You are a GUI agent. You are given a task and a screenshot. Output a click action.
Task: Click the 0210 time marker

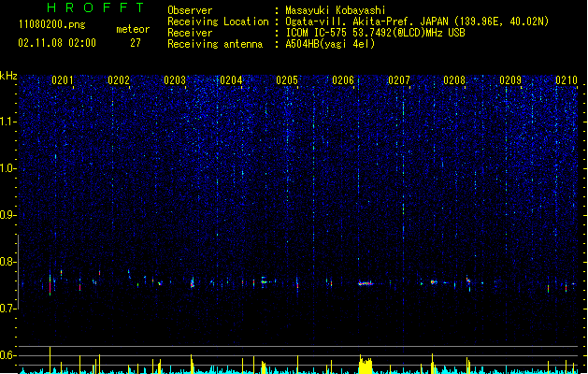coord(566,80)
